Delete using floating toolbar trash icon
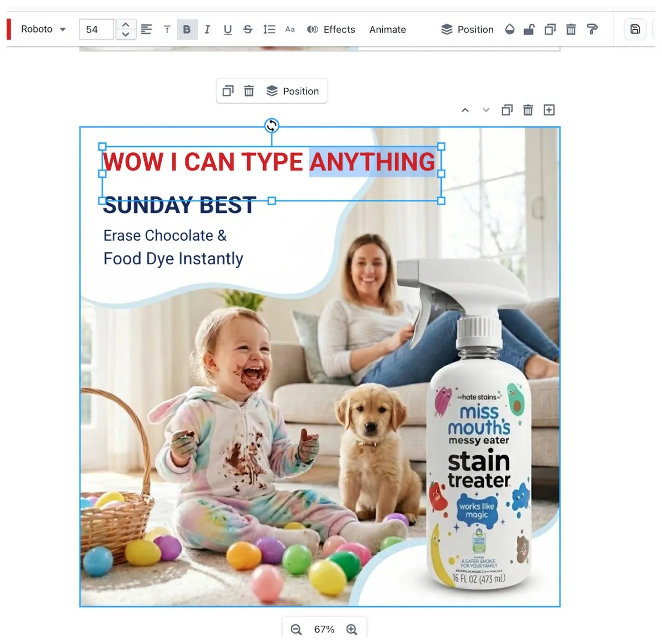The height and width of the screenshot is (644, 662). pos(249,91)
